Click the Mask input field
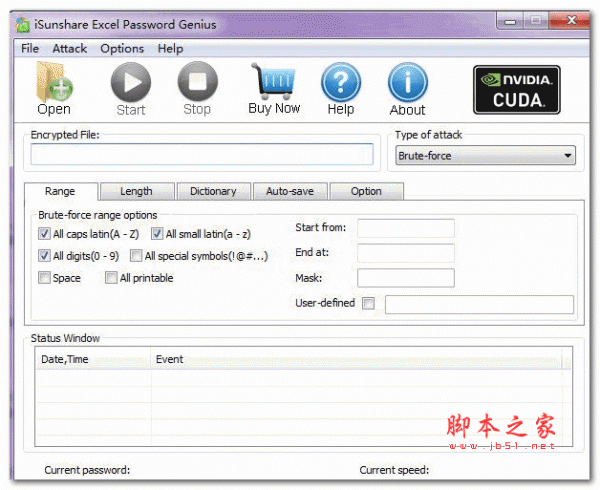 pos(406,278)
